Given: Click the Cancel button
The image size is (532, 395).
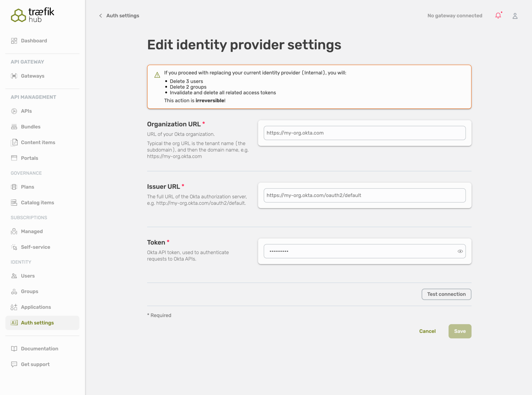Looking at the screenshot, I should click(427, 331).
